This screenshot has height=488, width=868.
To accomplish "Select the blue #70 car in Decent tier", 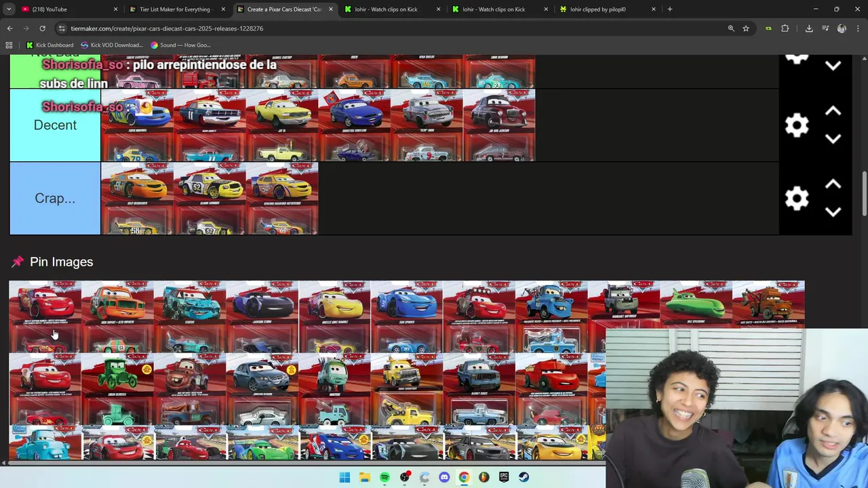I will point(137,125).
